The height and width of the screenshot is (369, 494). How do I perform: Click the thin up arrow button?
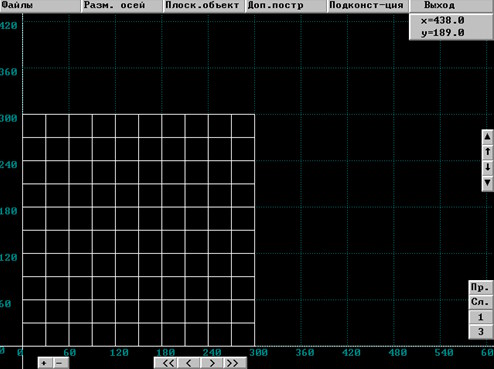click(487, 152)
